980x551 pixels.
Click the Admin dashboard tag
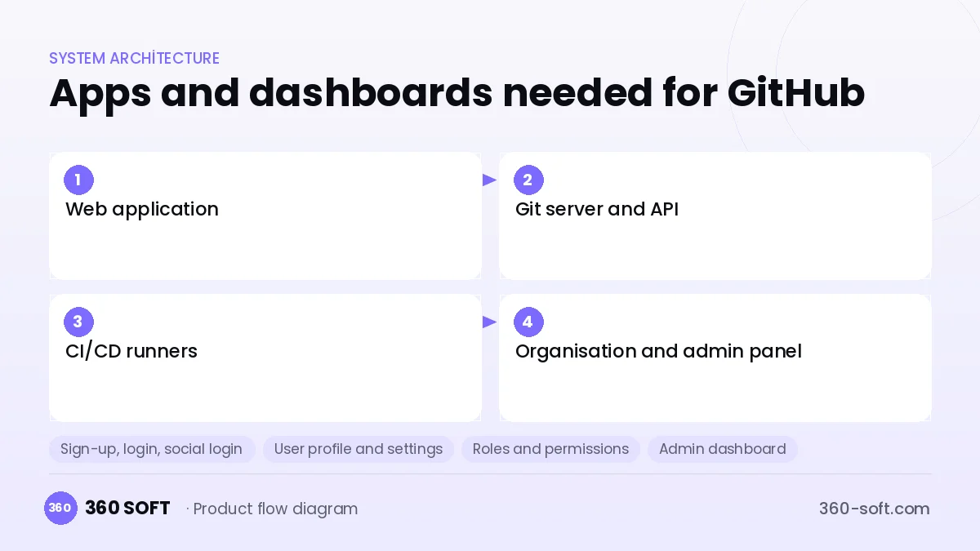(x=723, y=449)
